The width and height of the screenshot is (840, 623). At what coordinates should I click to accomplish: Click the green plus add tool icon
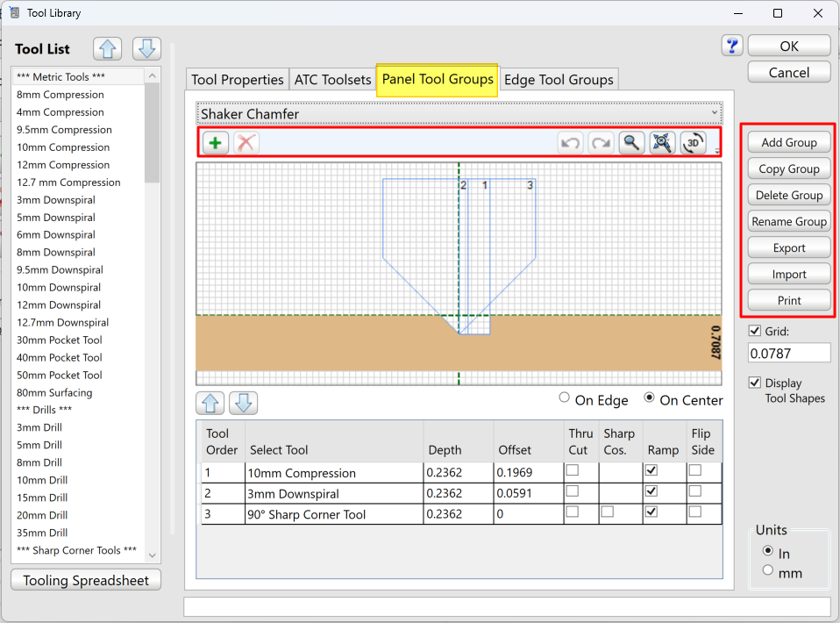pyautogui.click(x=216, y=143)
